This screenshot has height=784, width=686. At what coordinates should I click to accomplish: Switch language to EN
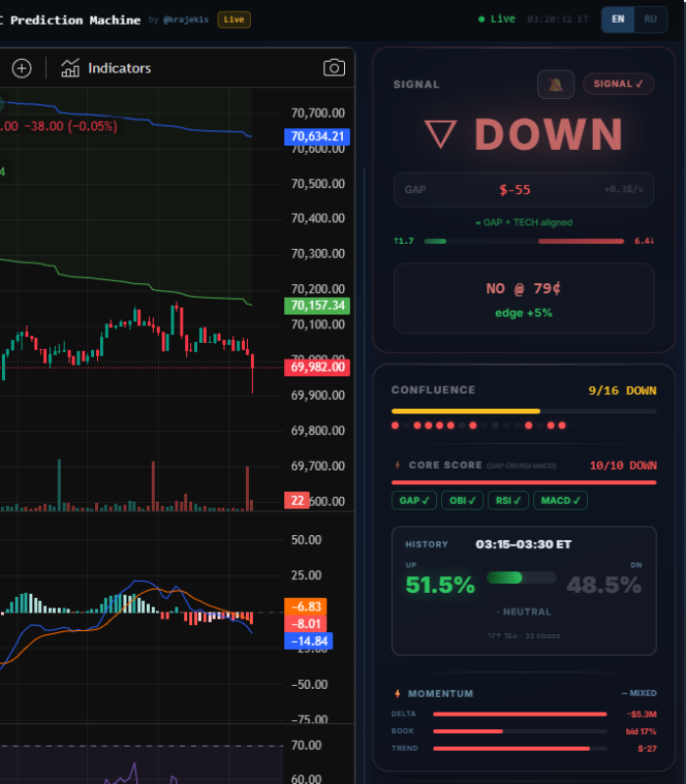pyautogui.click(x=618, y=19)
